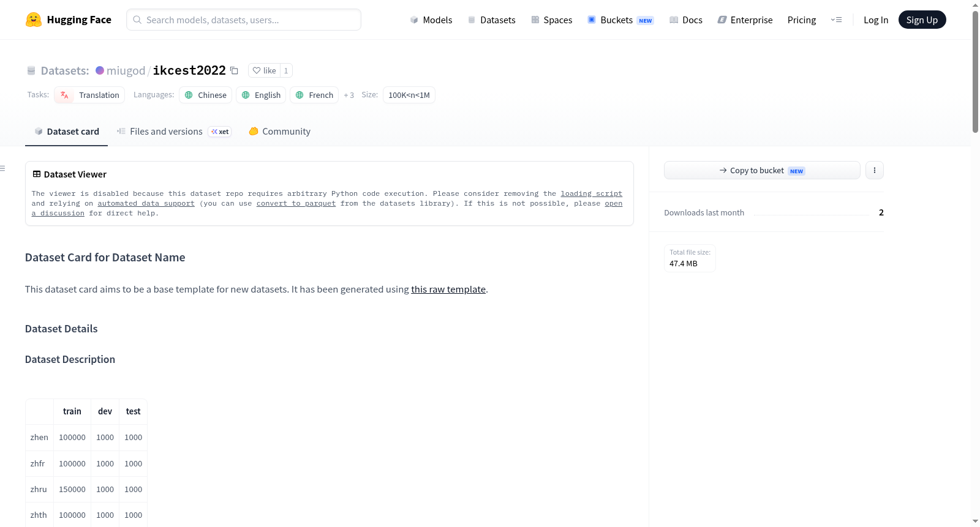
Task: Click the Dataset Description heading
Action: [x=70, y=359]
